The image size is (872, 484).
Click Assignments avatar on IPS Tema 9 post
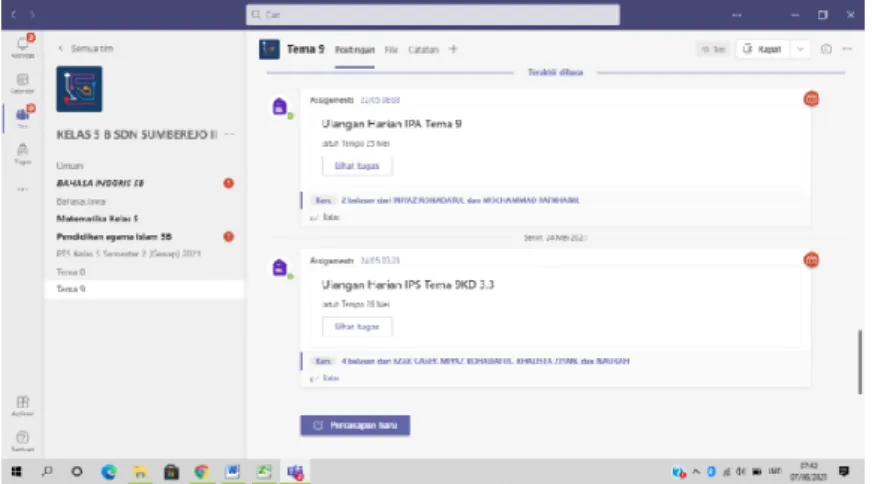pos(280,267)
